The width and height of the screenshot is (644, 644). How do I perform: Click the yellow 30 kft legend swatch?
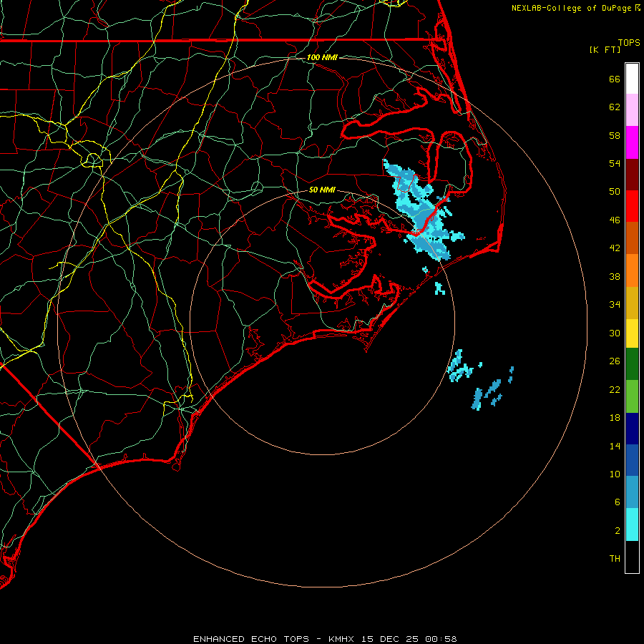632,333
